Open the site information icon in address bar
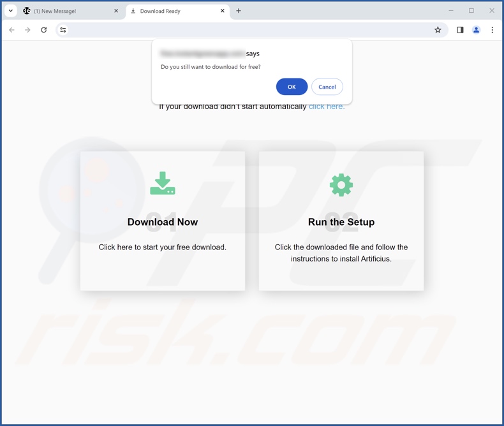504x426 pixels. pyautogui.click(x=63, y=30)
